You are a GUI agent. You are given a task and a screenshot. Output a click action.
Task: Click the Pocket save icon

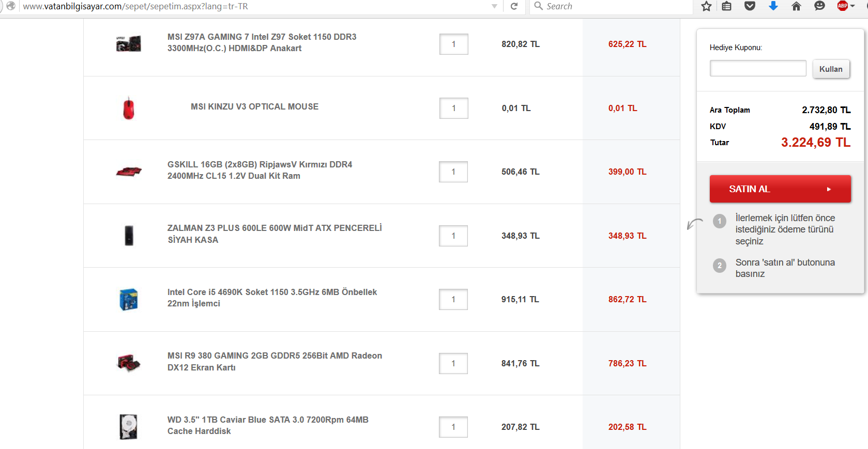click(x=750, y=6)
